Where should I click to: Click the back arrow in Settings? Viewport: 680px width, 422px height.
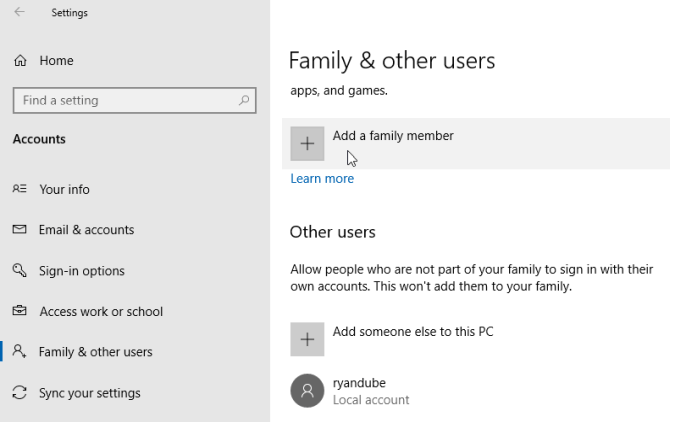(x=20, y=13)
